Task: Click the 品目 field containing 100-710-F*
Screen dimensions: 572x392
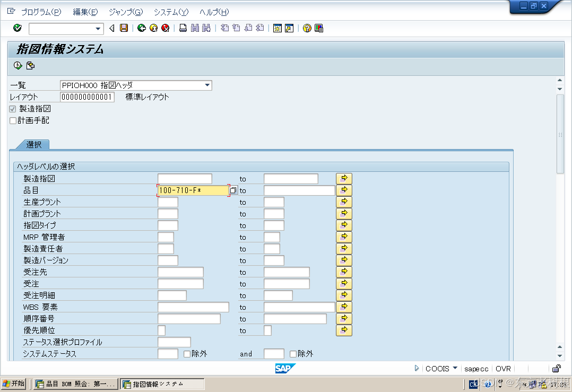Action: 193,190
